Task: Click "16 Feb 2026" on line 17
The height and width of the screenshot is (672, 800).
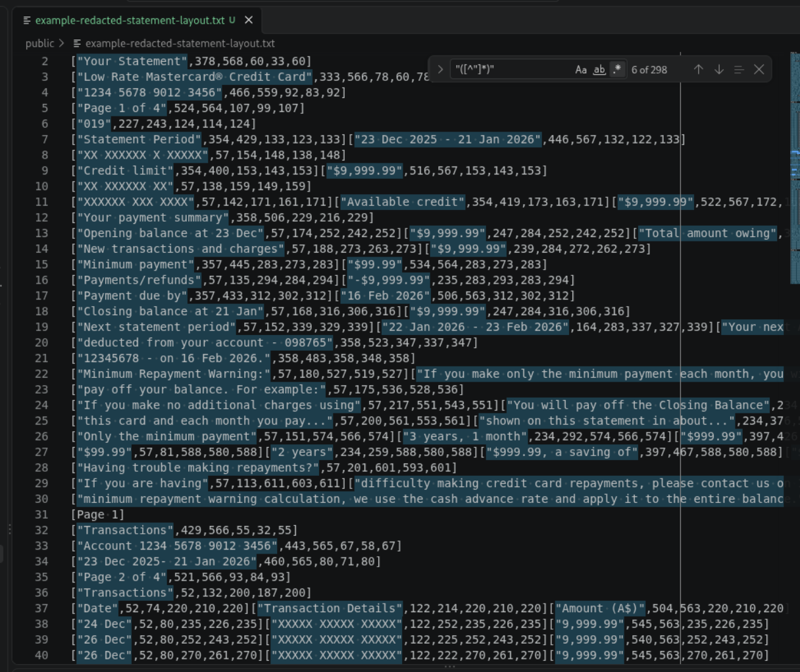Action: (x=386, y=296)
